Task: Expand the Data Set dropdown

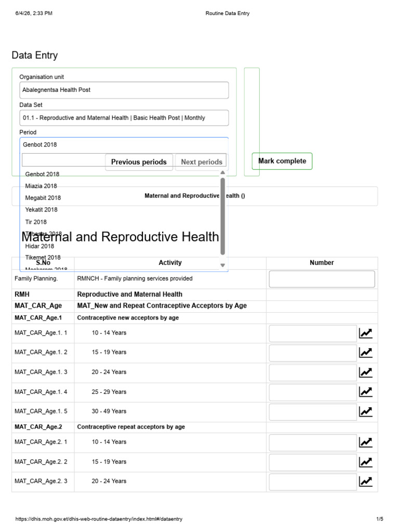Action: tap(124, 118)
